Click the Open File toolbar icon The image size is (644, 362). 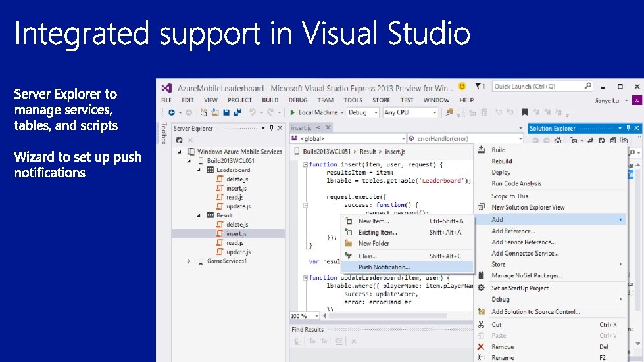(215, 112)
